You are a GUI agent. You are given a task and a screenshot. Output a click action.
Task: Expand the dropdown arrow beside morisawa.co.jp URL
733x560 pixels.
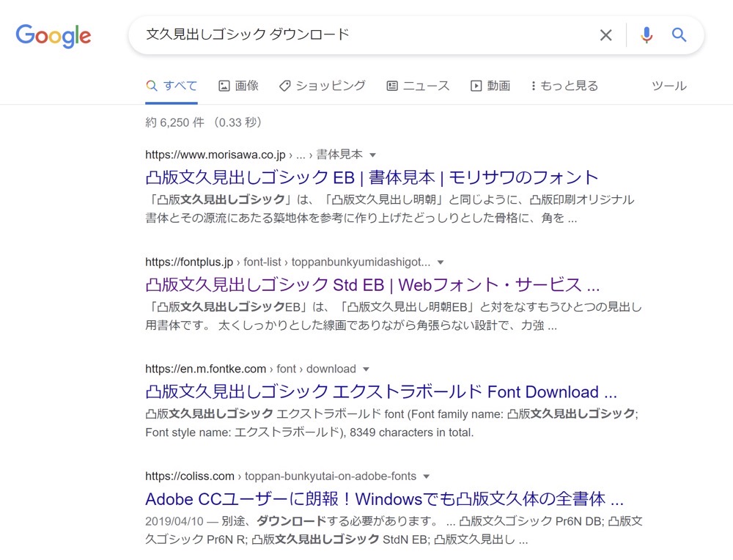[372, 155]
